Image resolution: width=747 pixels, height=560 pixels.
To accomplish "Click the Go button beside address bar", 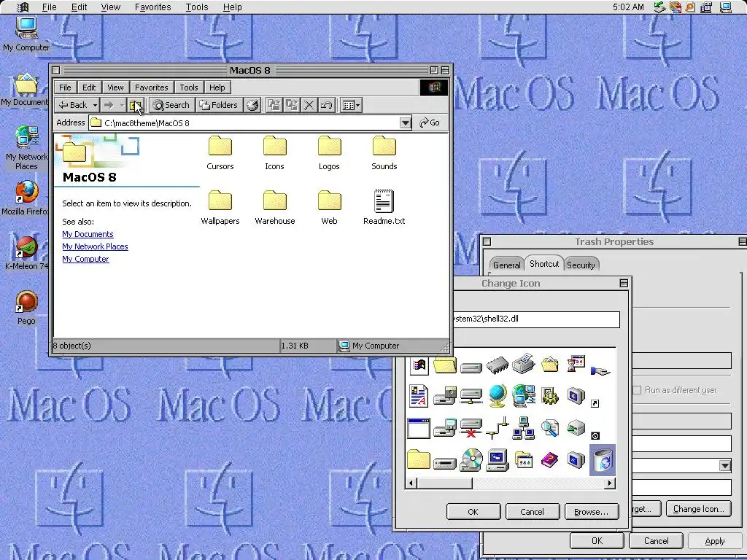I will click(x=430, y=122).
